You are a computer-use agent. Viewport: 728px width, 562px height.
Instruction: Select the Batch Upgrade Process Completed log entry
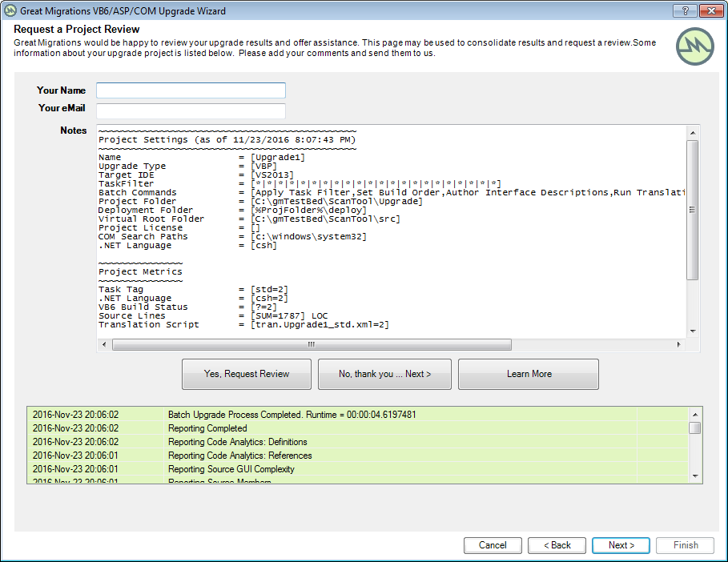click(292, 415)
